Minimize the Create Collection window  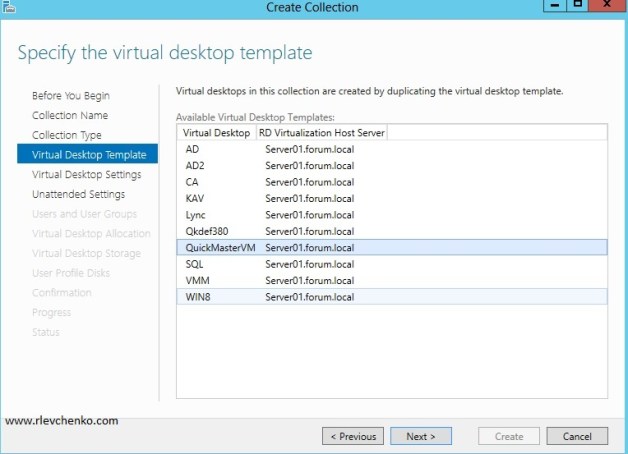555,5
